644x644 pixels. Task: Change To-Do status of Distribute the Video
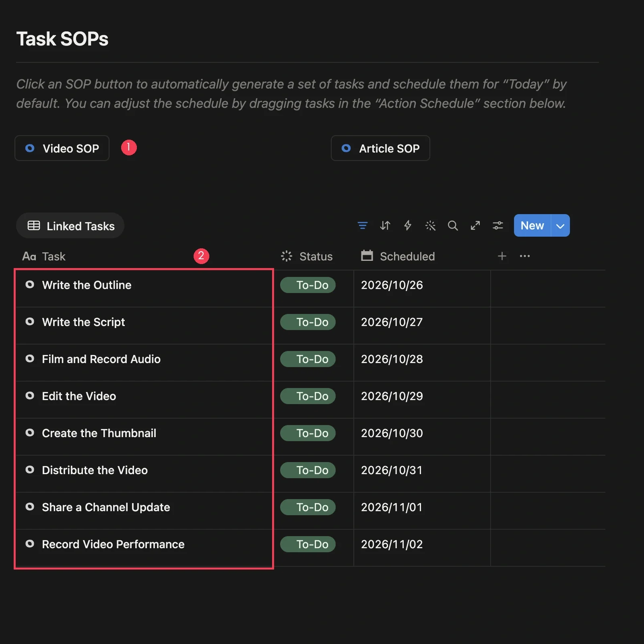pos(308,470)
